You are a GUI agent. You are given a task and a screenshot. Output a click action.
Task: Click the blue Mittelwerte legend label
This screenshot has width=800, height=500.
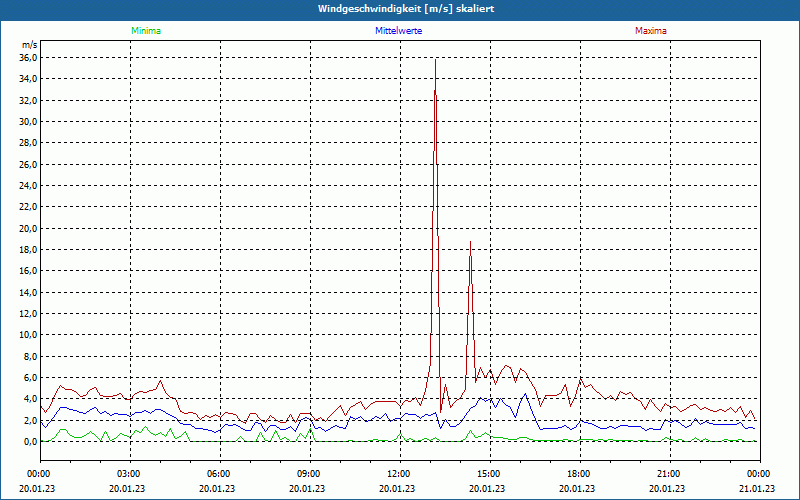click(x=398, y=31)
